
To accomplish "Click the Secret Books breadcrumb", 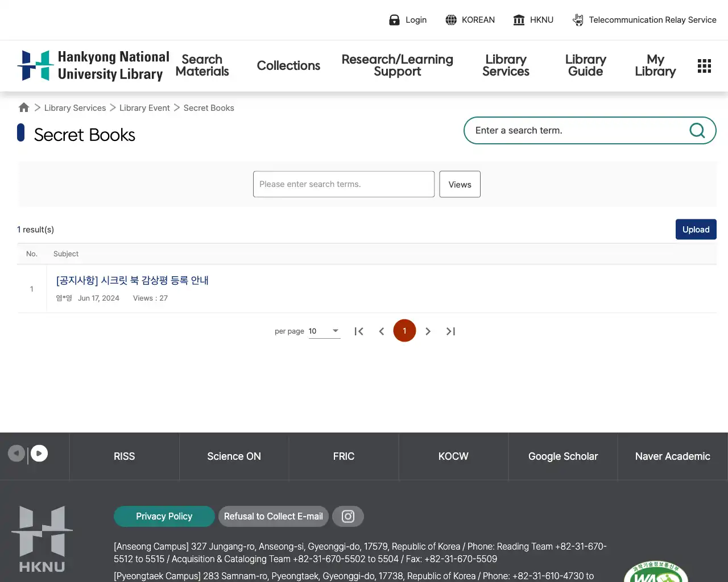I will [x=209, y=108].
